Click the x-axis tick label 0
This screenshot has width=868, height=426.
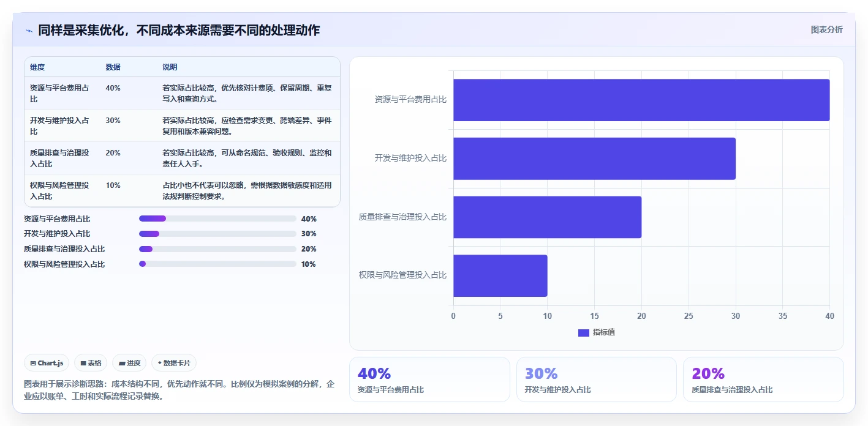(x=453, y=316)
